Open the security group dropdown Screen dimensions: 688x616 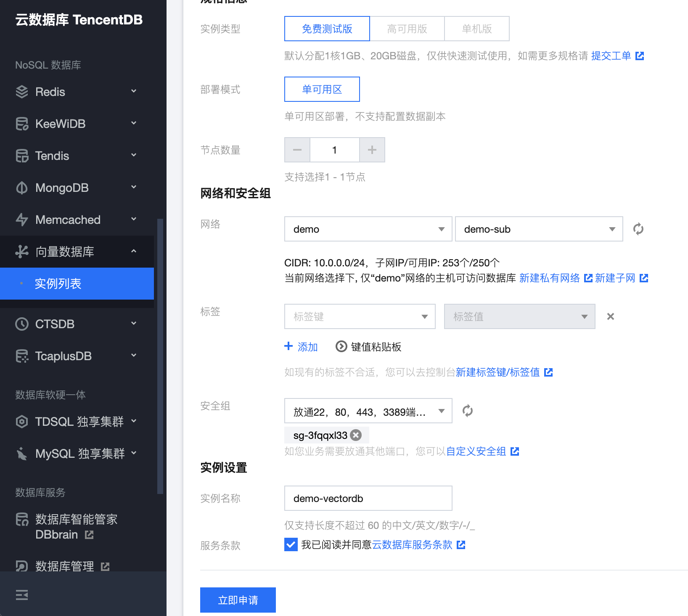(368, 411)
